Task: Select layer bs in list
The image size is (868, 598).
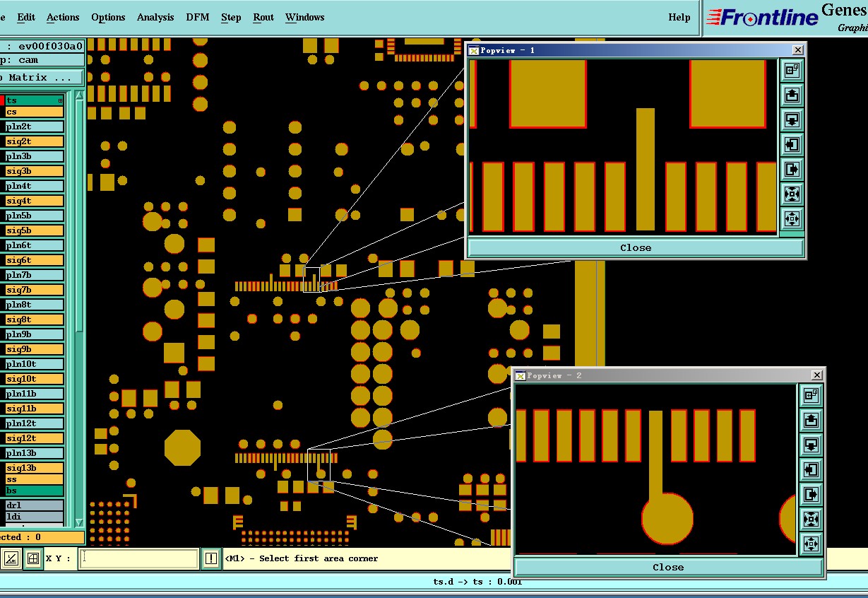Action: point(35,491)
